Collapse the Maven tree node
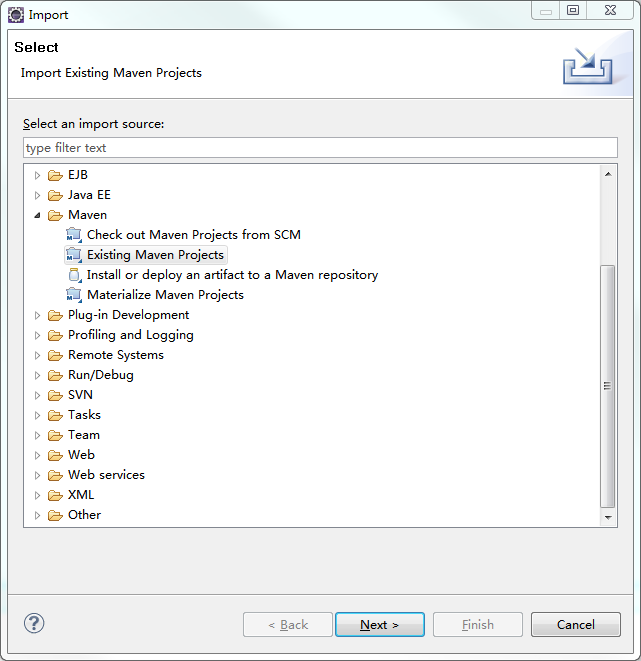This screenshot has height=661, width=641. [38, 215]
